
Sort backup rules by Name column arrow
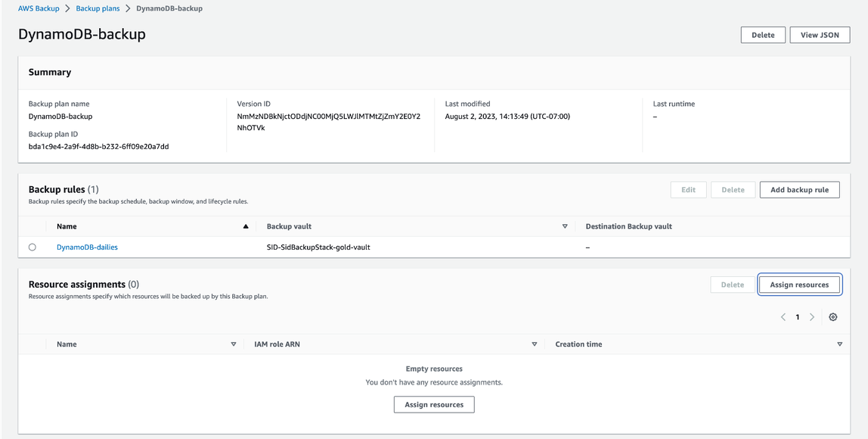point(246,227)
